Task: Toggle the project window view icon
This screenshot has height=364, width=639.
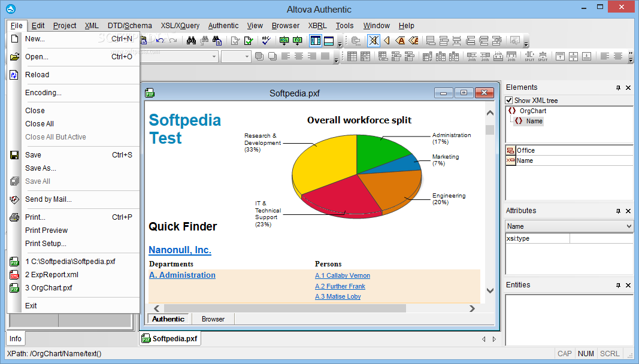Action: 316,40
